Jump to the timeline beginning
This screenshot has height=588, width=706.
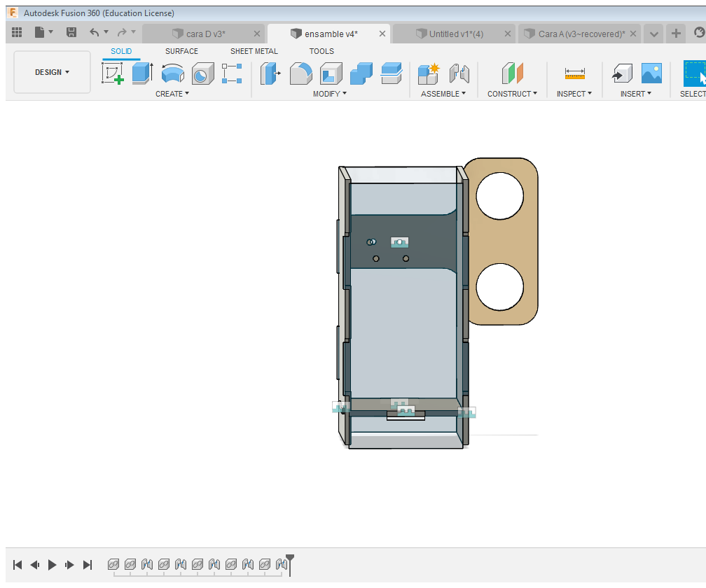tap(18, 564)
